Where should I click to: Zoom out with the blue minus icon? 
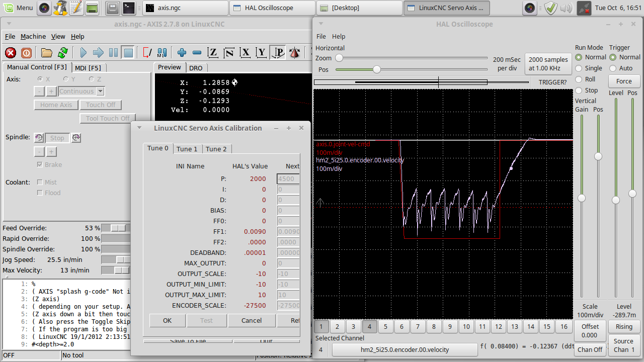pos(197,52)
